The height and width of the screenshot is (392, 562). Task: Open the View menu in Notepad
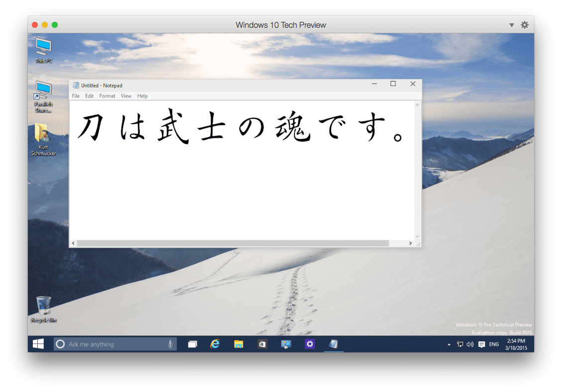[126, 96]
